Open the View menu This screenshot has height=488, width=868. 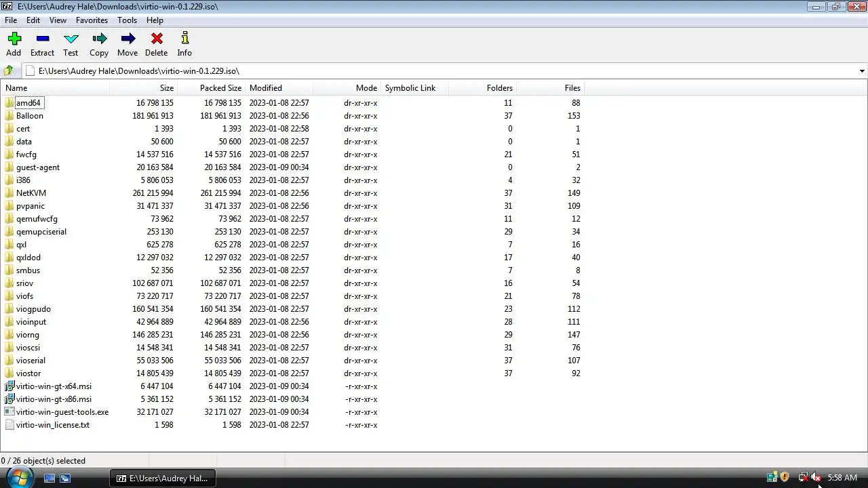tap(58, 20)
